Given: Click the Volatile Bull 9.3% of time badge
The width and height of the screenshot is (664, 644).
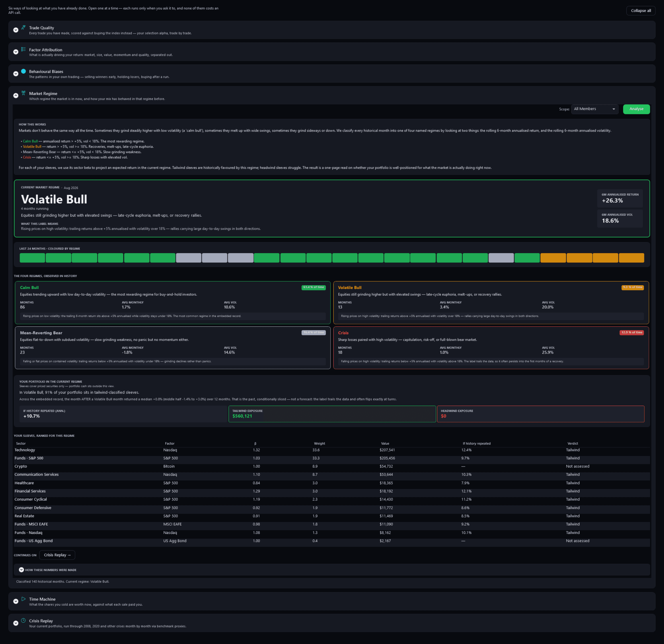Looking at the screenshot, I should pos(633,287).
